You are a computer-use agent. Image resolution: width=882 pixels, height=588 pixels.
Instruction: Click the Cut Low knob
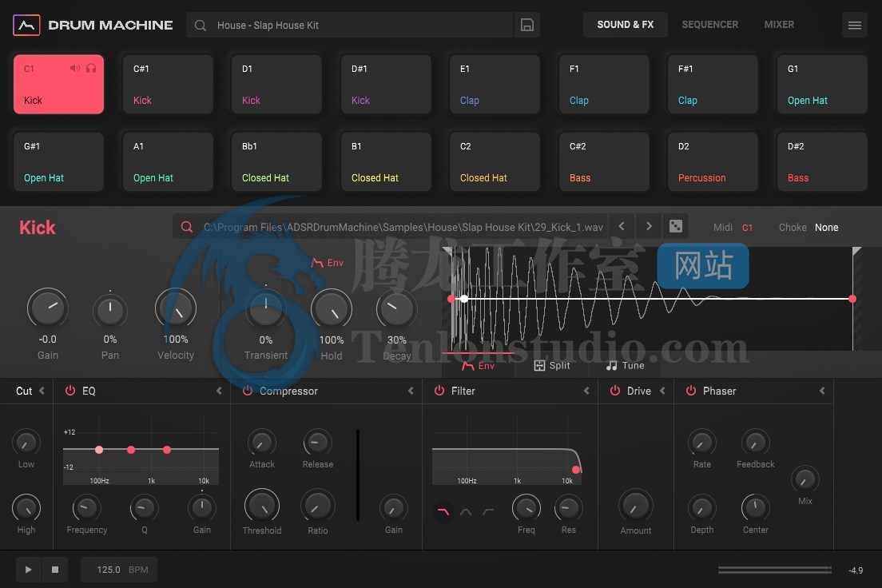coord(26,443)
